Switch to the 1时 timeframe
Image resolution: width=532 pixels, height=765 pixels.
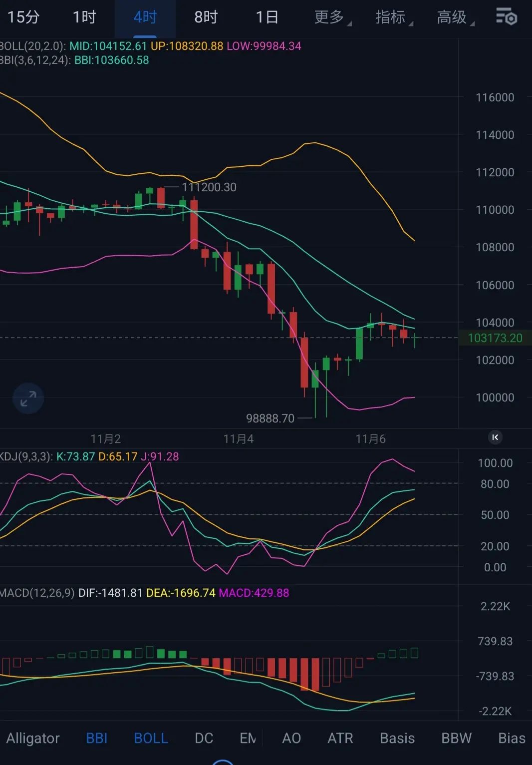pos(84,17)
